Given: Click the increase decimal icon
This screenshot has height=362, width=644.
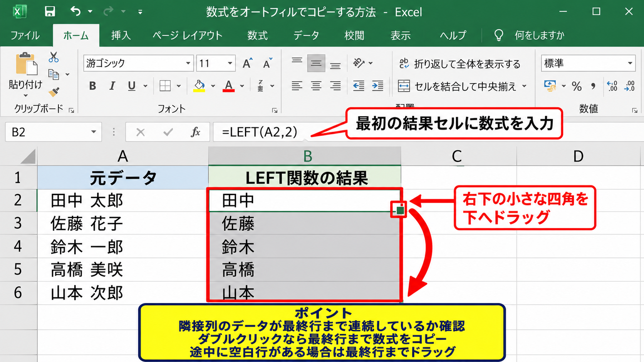Looking at the screenshot, I should (612, 86).
